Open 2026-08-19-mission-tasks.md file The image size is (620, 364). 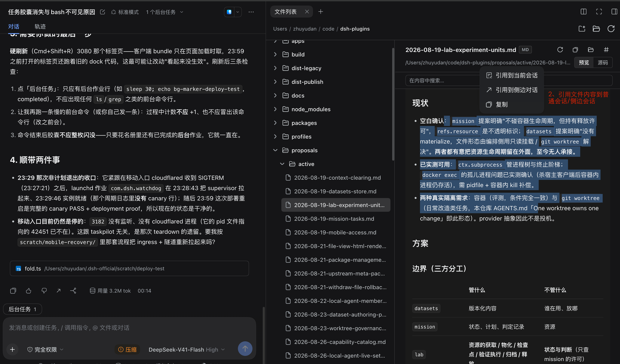(336, 219)
